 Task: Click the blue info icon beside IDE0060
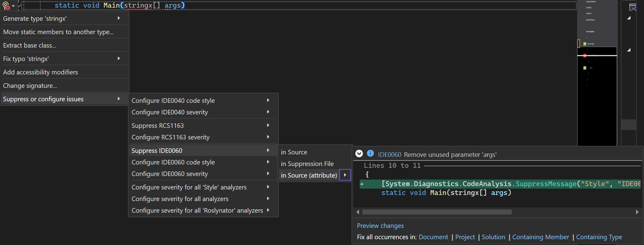coord(370,153)
